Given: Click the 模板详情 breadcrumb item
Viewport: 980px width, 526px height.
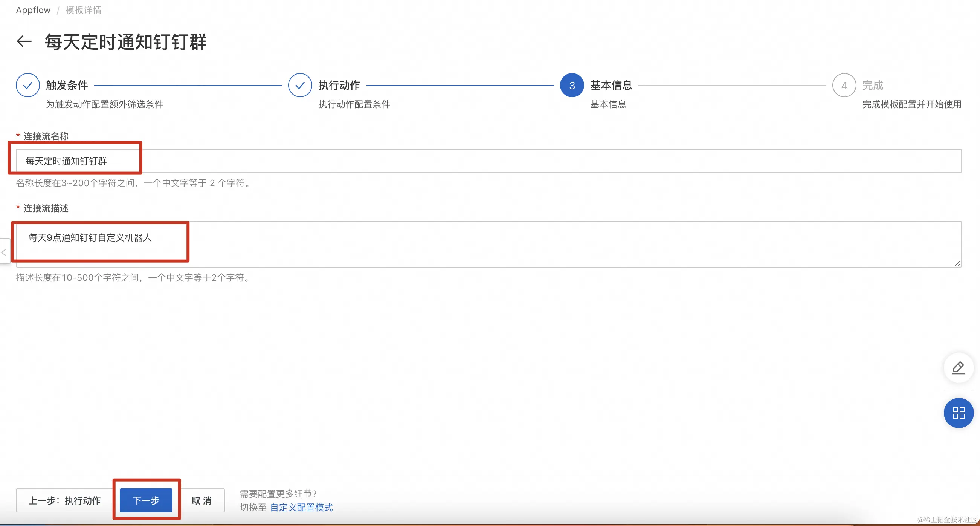Looking at the screenshot, I should click(x=83, y=10).
